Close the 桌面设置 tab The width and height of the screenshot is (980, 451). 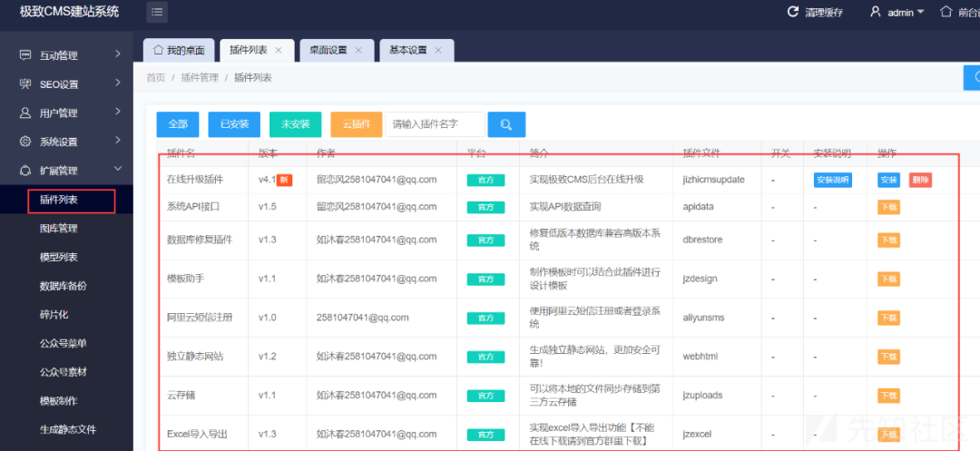358,50
